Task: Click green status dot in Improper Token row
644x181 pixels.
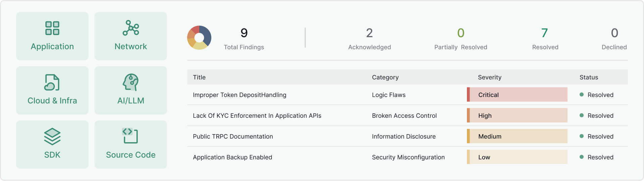Action: pyautogui.click(x=582, y=95)
